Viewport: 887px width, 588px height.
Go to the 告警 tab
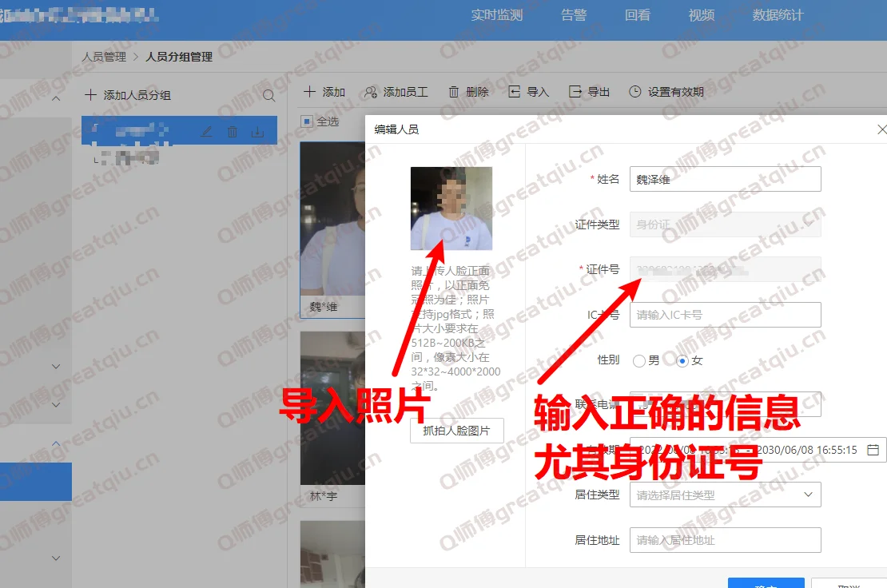[573, 15]
